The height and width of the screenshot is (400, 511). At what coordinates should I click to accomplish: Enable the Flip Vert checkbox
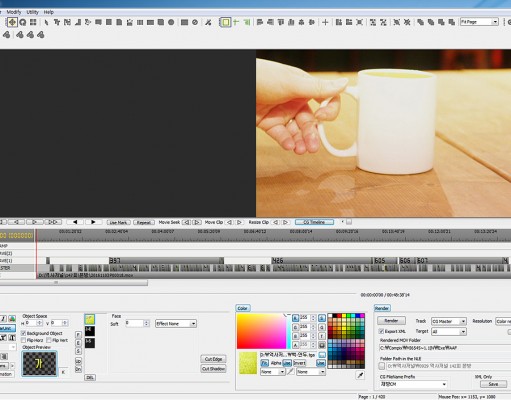(49, 340)
